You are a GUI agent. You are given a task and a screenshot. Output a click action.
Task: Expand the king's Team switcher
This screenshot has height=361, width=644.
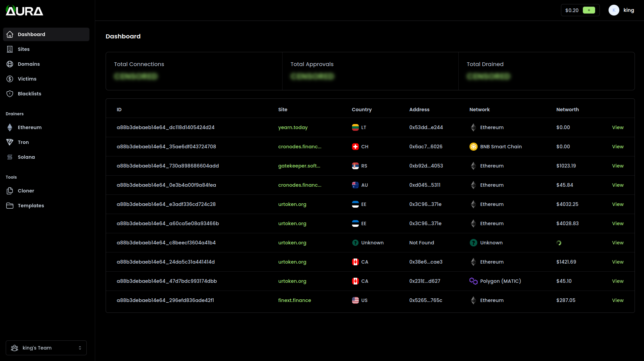pyautogui.click(x=46, y=348)
